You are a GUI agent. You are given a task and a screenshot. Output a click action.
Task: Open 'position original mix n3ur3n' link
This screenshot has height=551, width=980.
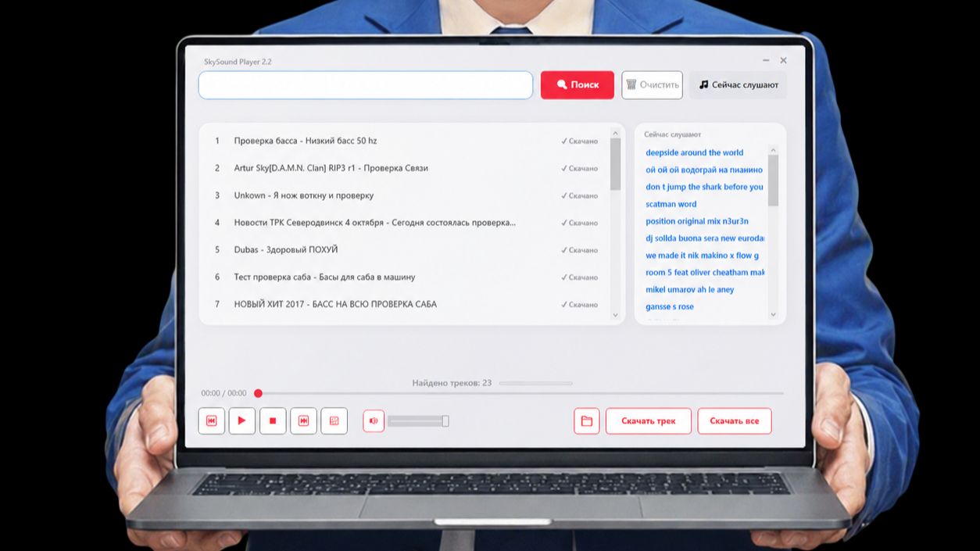[x=696, y=221]
